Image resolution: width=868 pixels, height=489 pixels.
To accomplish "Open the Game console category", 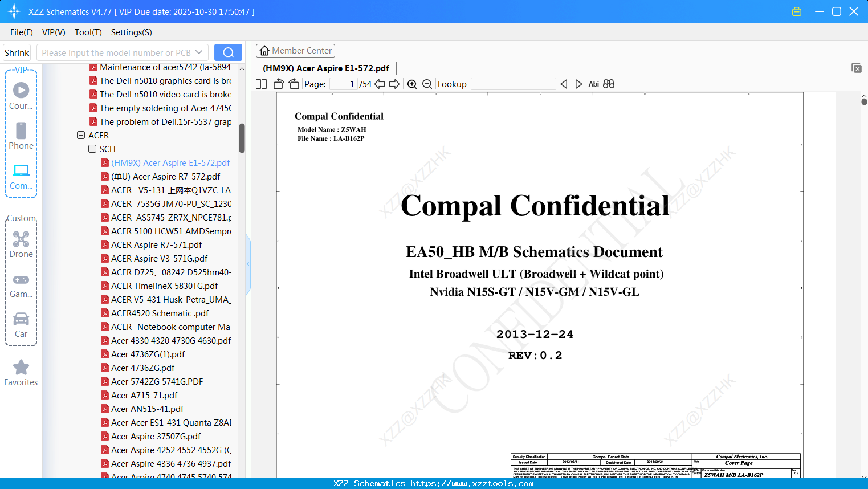I will 21,285.
